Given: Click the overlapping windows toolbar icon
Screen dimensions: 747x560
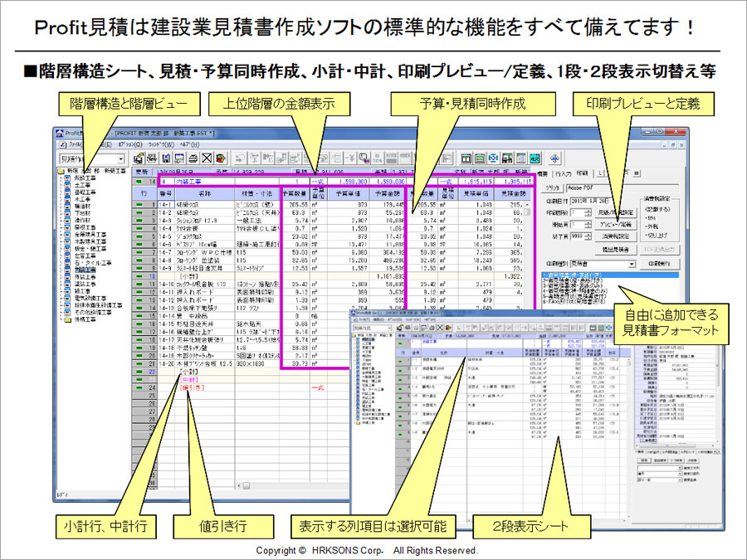Looking at the screenshot, I should coord(364,158).
